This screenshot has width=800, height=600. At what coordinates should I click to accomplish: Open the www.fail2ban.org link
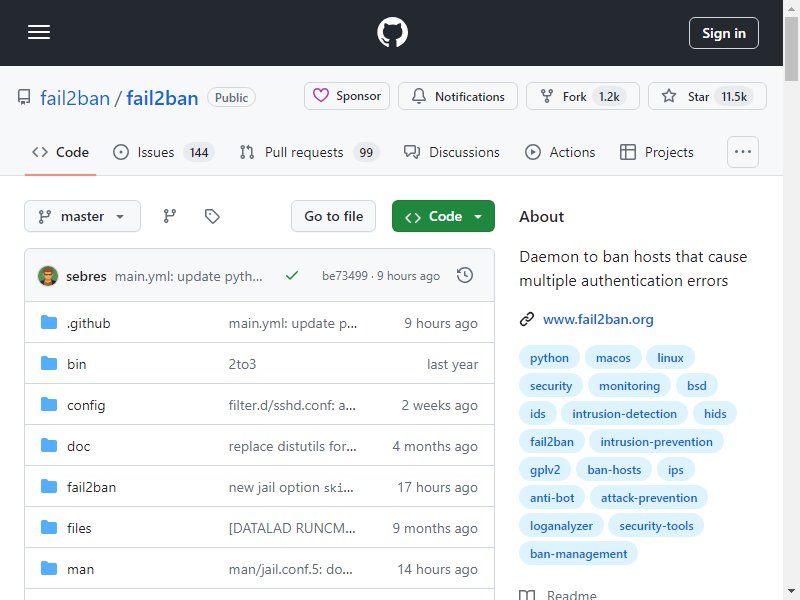(x=598, y=319)
